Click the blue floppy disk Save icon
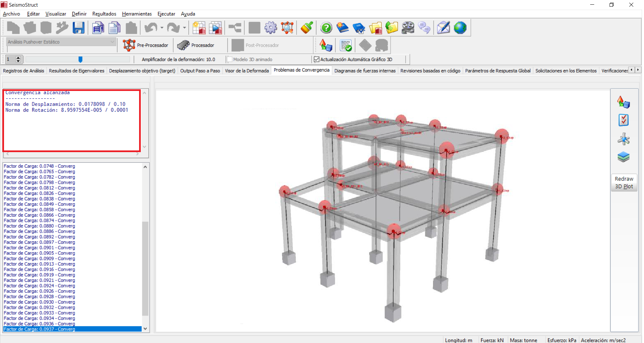The width and height of the screenshot is (644, 343). click(x=79, y=28)
